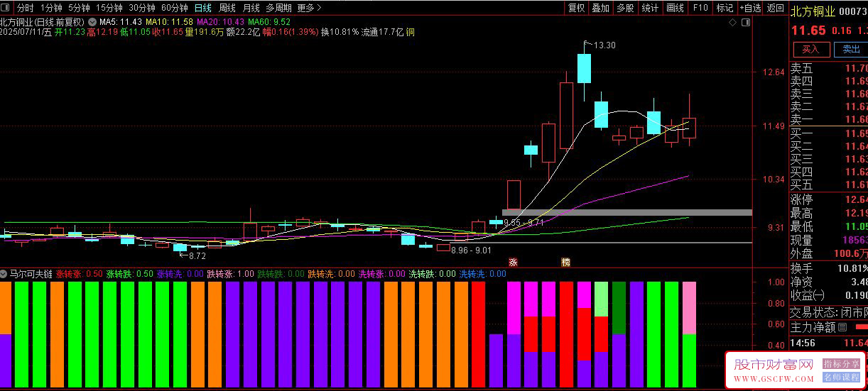Click the MA60: 9.52 indicator label

coord(268,22)
